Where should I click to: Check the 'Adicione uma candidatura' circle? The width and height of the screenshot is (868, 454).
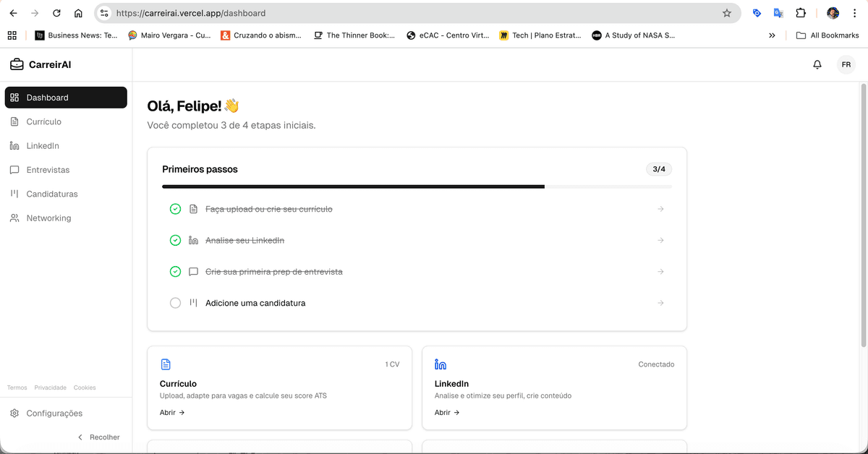pos(175,303)
